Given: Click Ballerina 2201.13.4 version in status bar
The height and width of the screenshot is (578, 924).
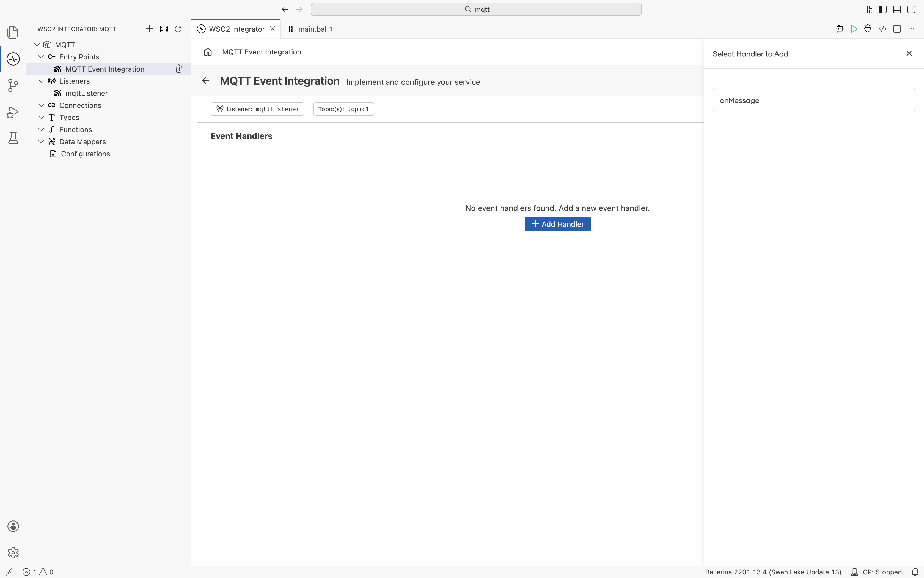Looking at the screenshot, I should (x=773, y=572).
